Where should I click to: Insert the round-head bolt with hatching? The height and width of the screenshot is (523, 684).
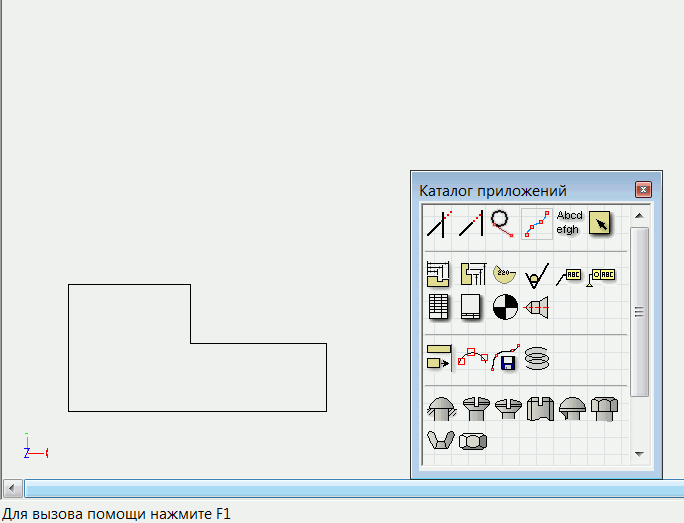(x=441, y=409)
